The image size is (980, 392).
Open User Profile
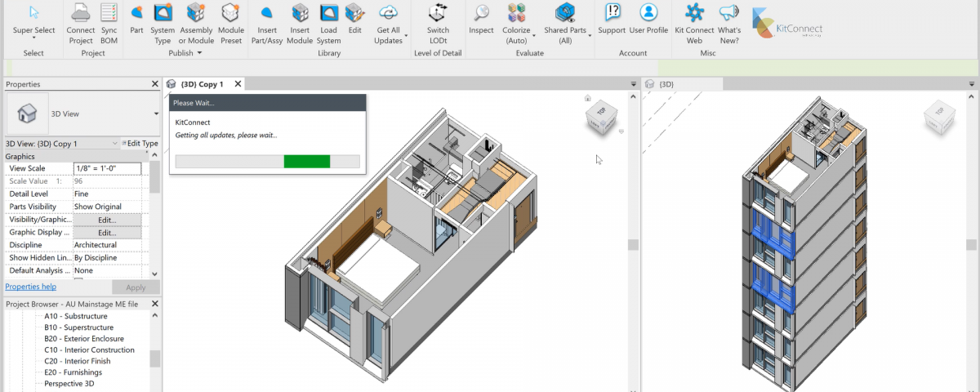(648, 20)
